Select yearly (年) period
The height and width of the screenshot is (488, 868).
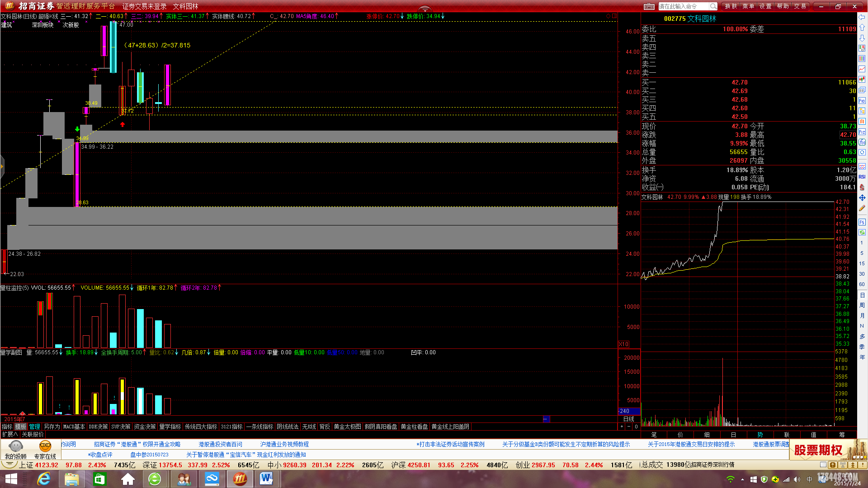862,357
